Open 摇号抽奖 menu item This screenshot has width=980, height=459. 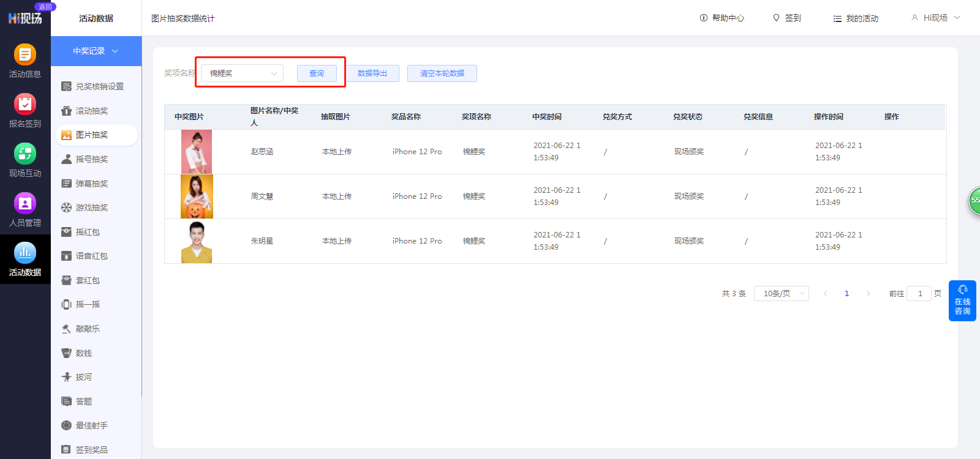tap(92, 159)
